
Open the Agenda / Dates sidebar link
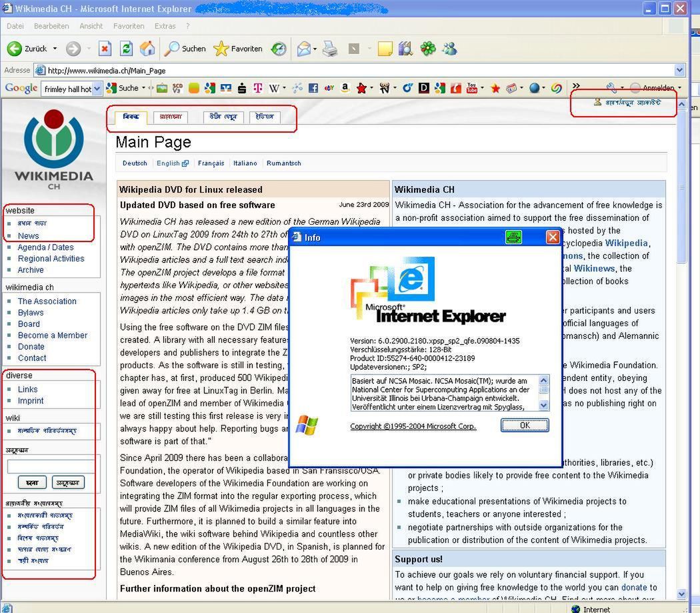tap(45, 247)
